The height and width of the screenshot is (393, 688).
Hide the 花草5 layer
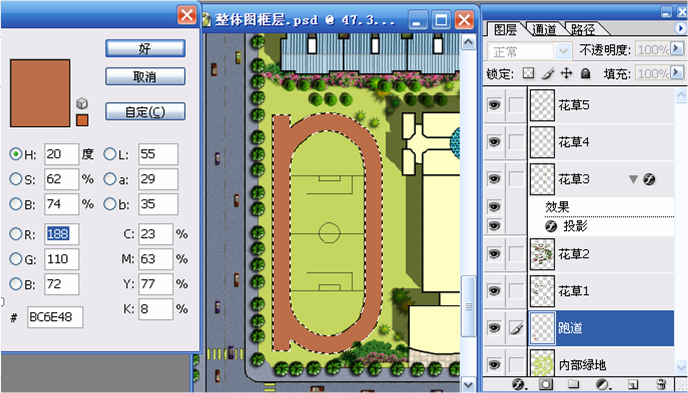click(x=495, y=105)
